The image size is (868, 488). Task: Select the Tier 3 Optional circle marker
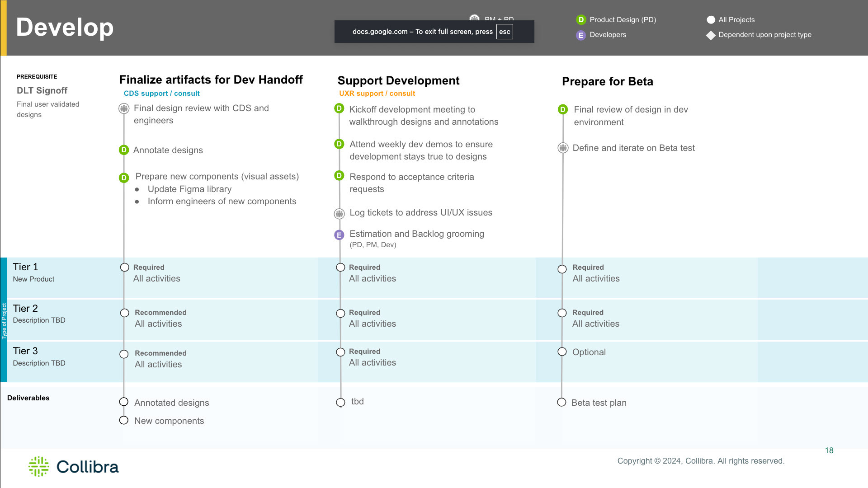pos(562,352)
